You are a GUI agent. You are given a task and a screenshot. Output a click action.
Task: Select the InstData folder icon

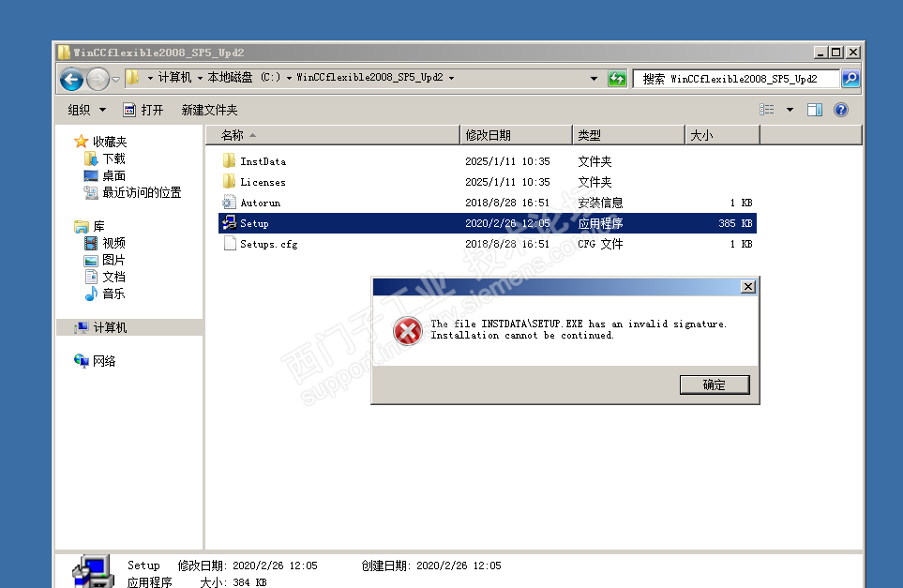(x=229, y=160)
